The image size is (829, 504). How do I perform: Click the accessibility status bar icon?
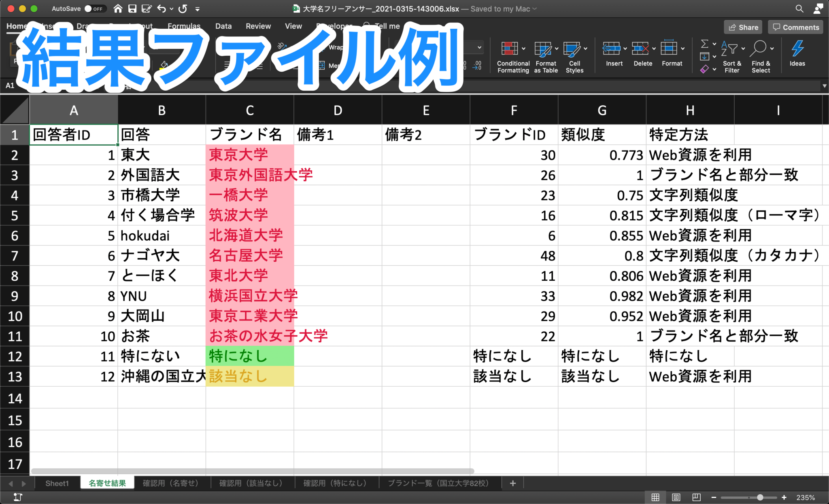pyautogui.click(x=18, y=497)
